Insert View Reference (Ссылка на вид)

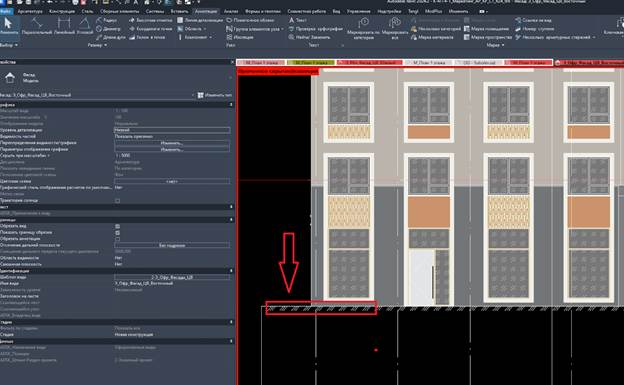[x=533, y=20]
